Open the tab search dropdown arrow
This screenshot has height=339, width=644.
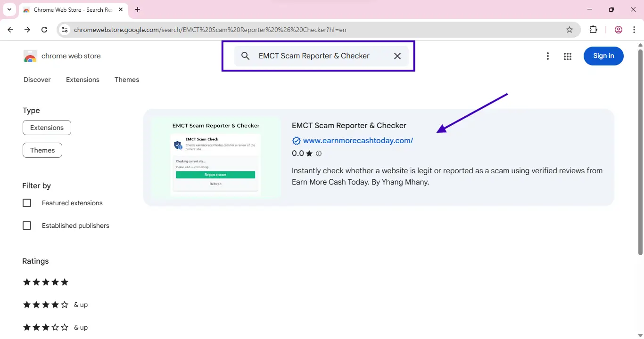coord(9,9)
